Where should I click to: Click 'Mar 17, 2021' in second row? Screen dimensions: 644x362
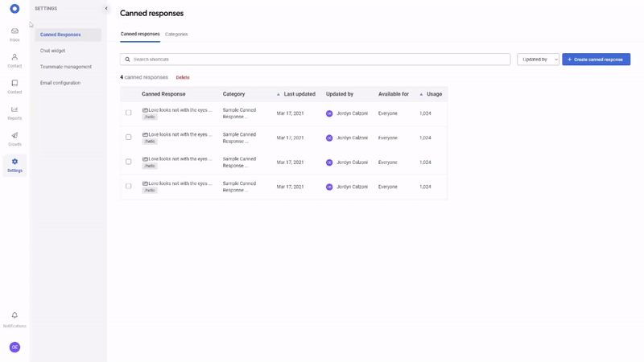tap(290, 138)
